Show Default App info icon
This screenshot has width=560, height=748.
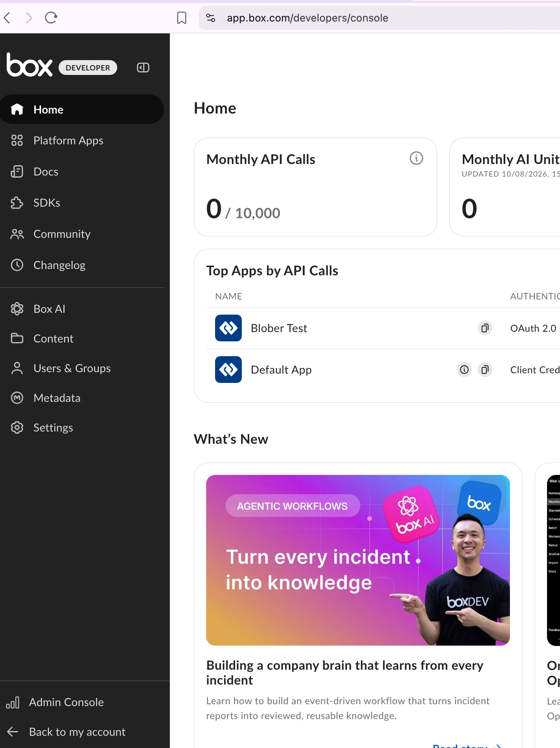point(464,370)
